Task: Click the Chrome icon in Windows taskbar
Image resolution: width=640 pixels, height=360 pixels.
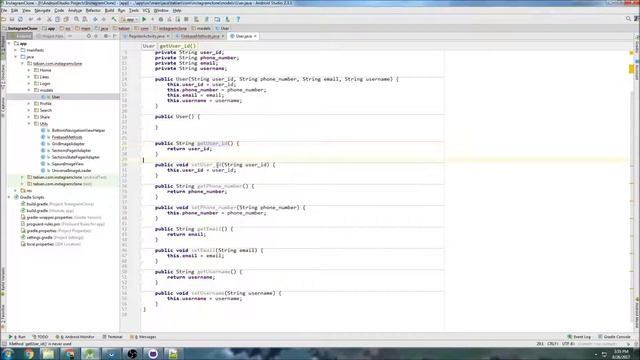Action: (29, 354)
